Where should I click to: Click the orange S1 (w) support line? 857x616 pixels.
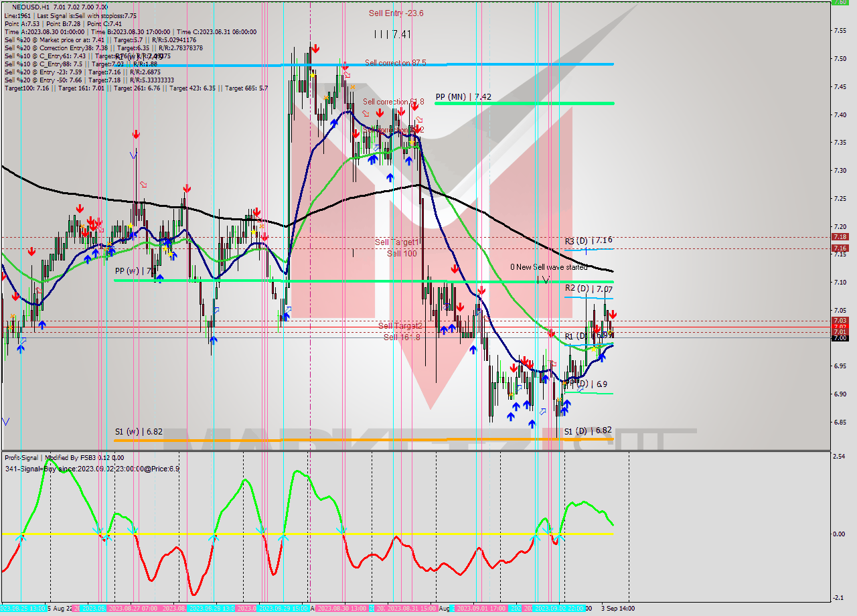pyautogui.click(x=364, y=440)
